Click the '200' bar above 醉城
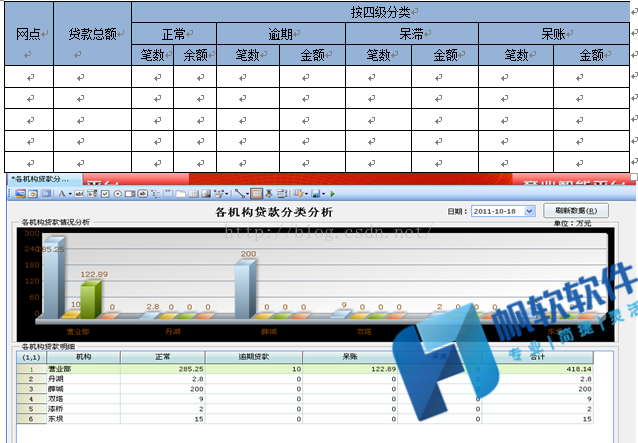The image size is (638, 443). point(245,290)
